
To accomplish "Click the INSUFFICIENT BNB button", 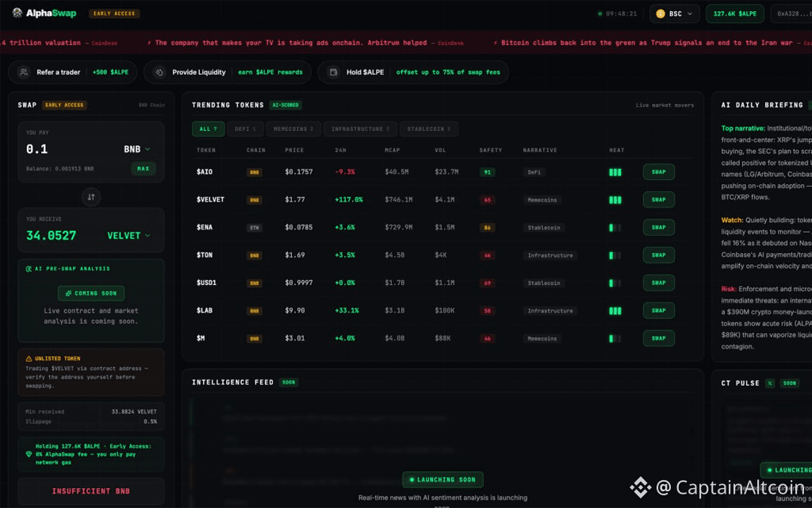I will pos(91,491).
